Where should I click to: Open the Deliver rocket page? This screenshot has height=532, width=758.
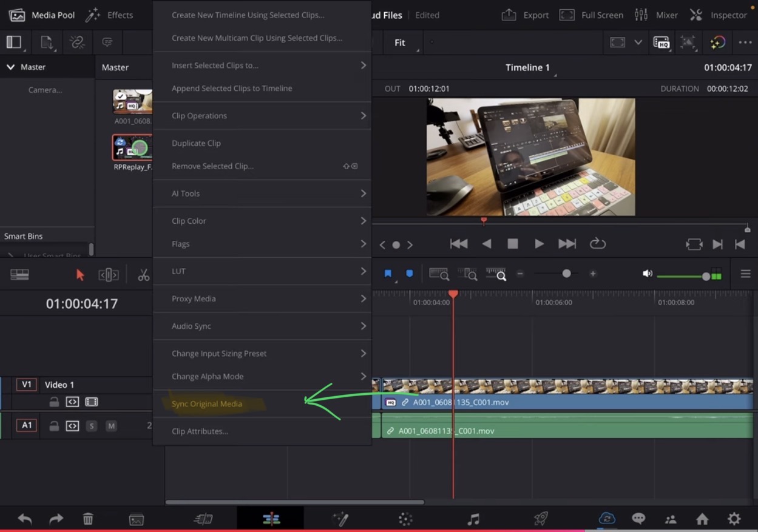point(541,519)
